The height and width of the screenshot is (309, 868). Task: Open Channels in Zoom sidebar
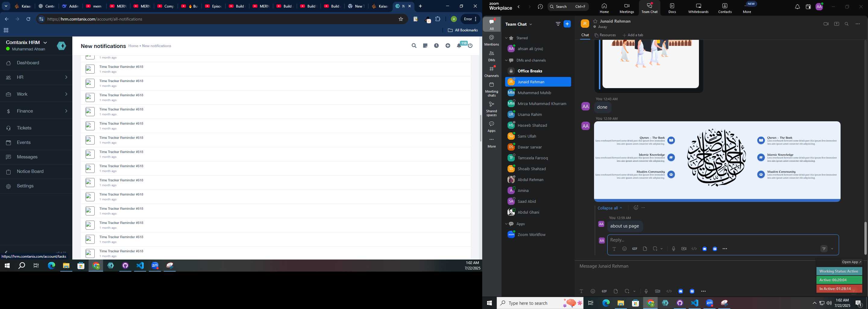[x=492, y=72]
